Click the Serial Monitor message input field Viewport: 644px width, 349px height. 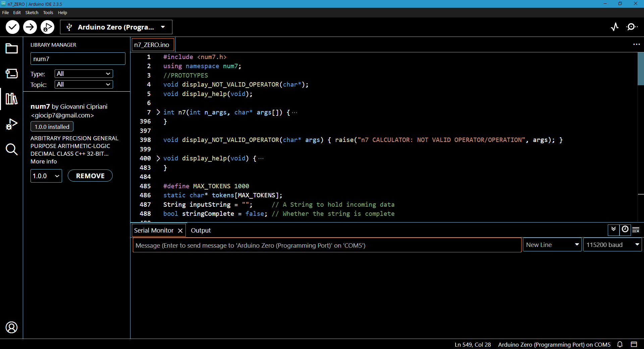(327, 245)
